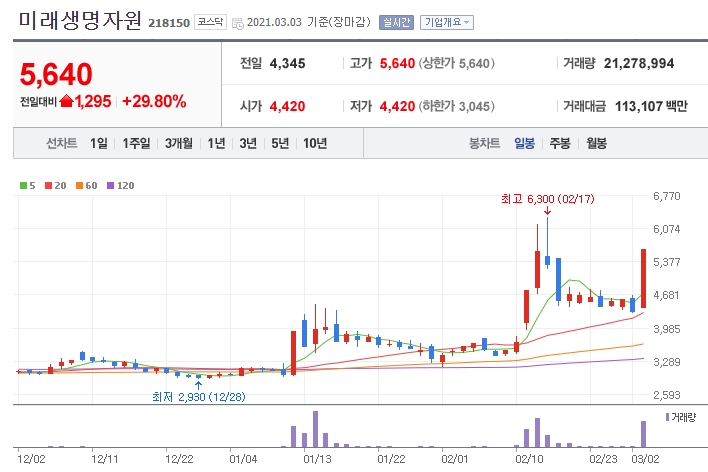Select the 3개월 line chart period
Image resolution: width=708 pixels, height=472 pixels.
pyautogui.click(x=178, y=144)
